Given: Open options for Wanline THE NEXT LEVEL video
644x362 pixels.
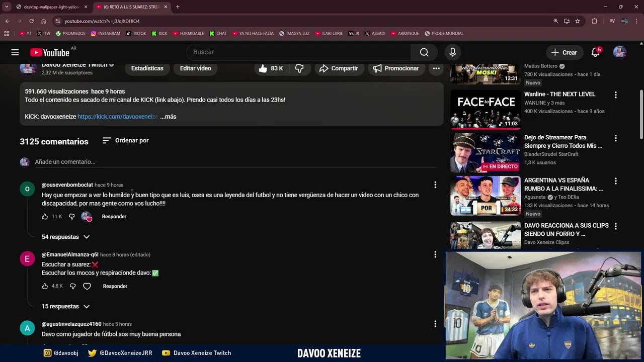Looking at the screenshot, I should 615,95.
